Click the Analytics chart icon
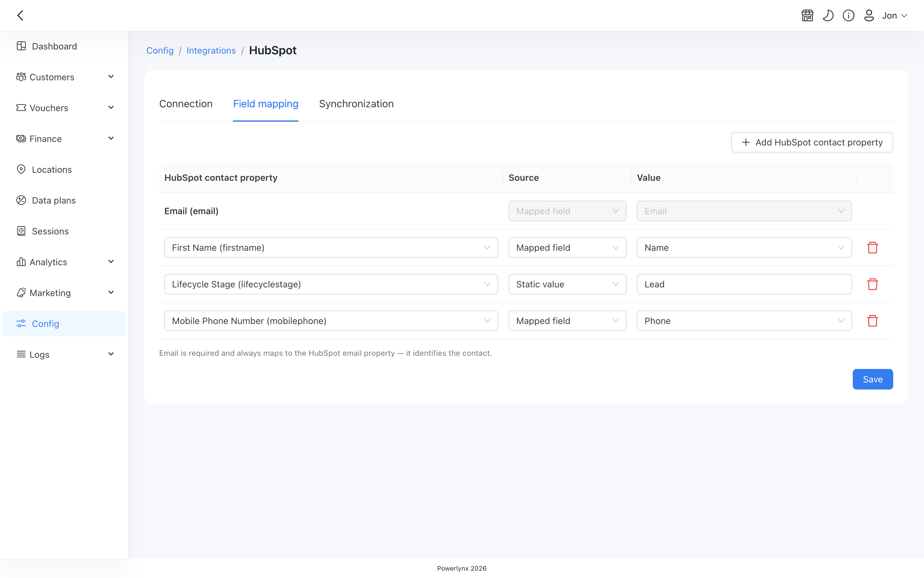The width and height of the screenshot is (924, 578). coord(21,262)
